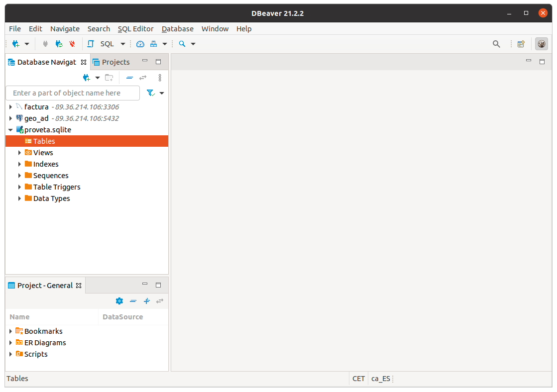The image size is (557, 392).
Task: Close the Project - General tab
Action: pyautogui.click(x=78, y=286)
